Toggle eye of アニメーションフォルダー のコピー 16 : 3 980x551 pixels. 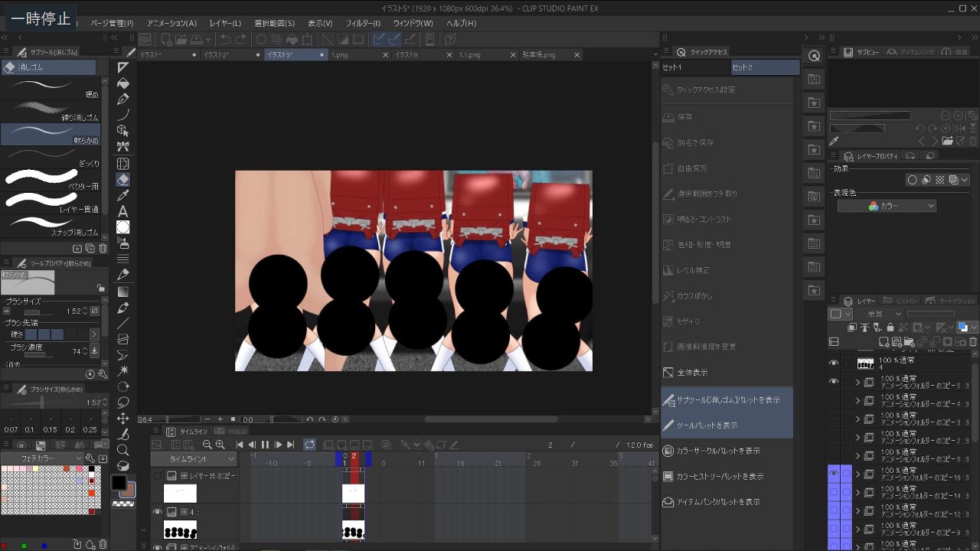pyautogui.click(x=834, y=474)
